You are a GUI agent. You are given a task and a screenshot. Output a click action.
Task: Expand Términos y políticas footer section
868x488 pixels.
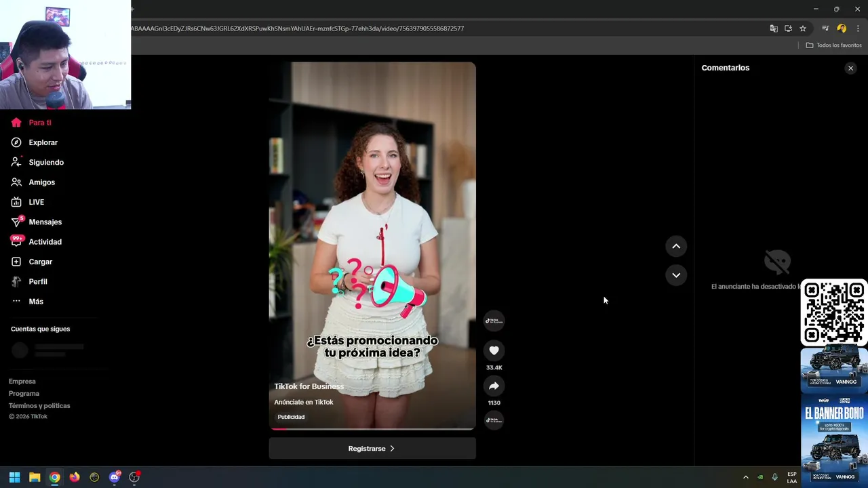click(x=39, y=406)
